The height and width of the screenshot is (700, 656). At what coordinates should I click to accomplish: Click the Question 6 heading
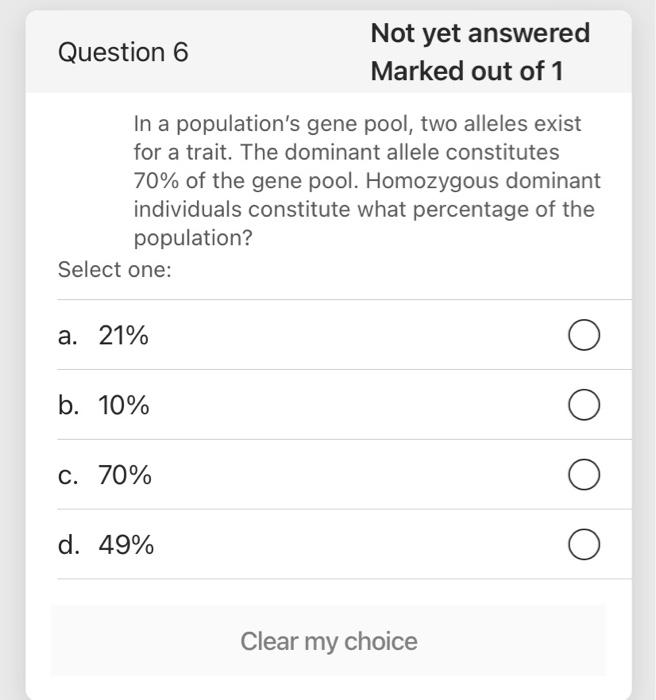(123, 53)
